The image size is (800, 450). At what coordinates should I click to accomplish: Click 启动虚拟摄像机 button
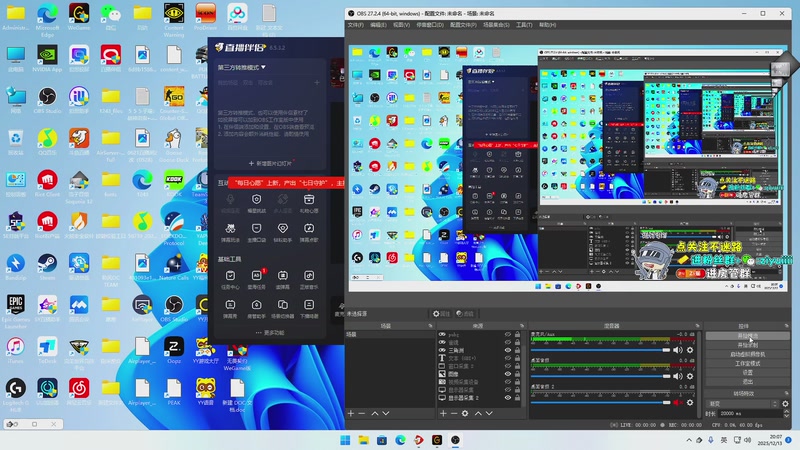(747, 354)
